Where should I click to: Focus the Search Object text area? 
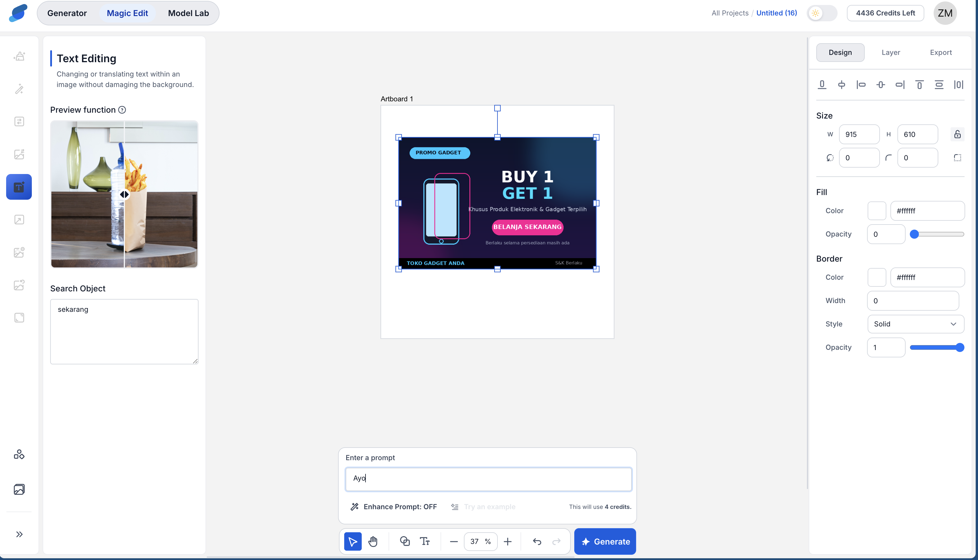(x=124, y=332)
